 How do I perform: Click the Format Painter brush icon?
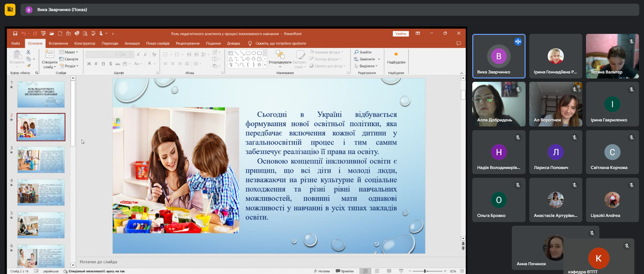pos(29,66)
